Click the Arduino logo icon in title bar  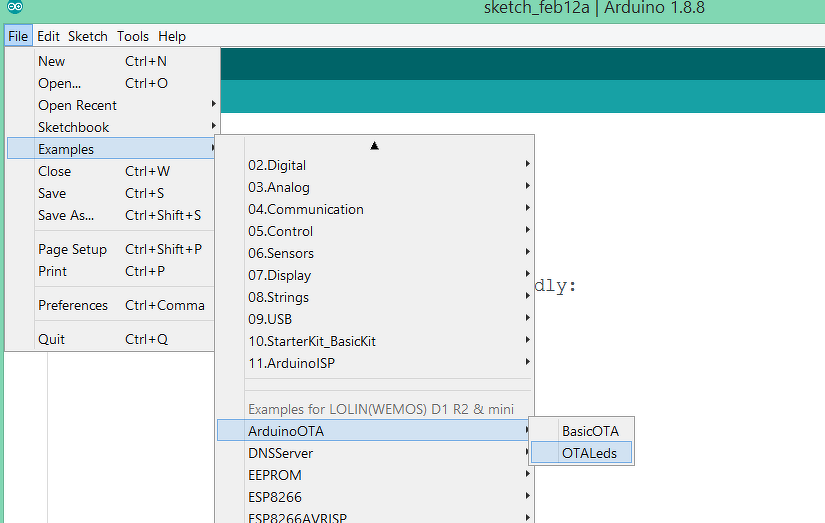tap(15, 8)
